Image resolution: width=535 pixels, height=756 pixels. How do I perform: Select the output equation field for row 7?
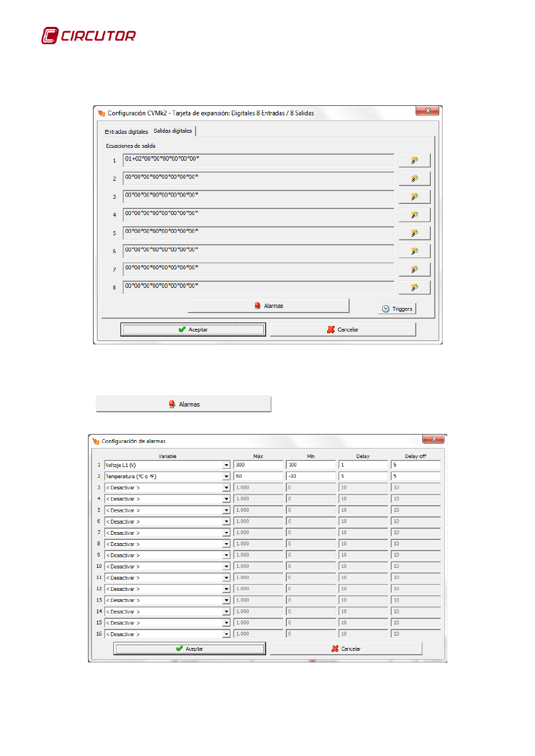tap(258, 269)
